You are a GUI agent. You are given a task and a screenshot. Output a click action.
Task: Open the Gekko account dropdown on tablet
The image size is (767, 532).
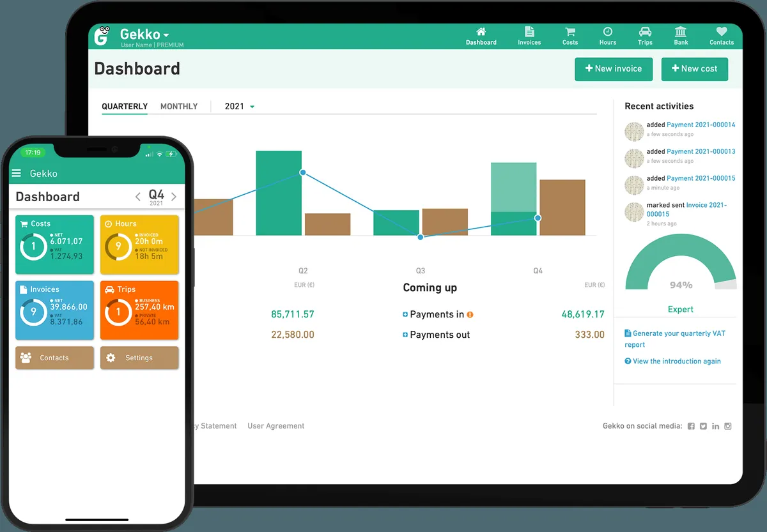coord(144,34)
